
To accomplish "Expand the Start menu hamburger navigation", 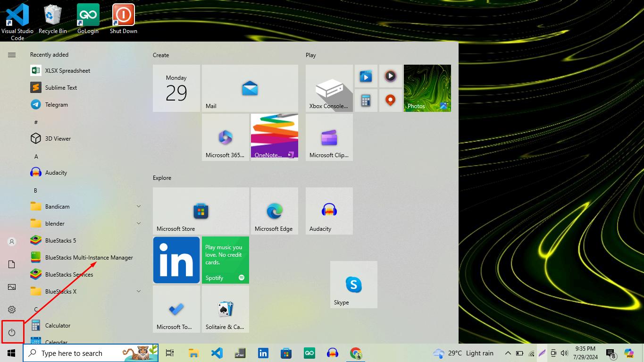I will tap(12, 55).
